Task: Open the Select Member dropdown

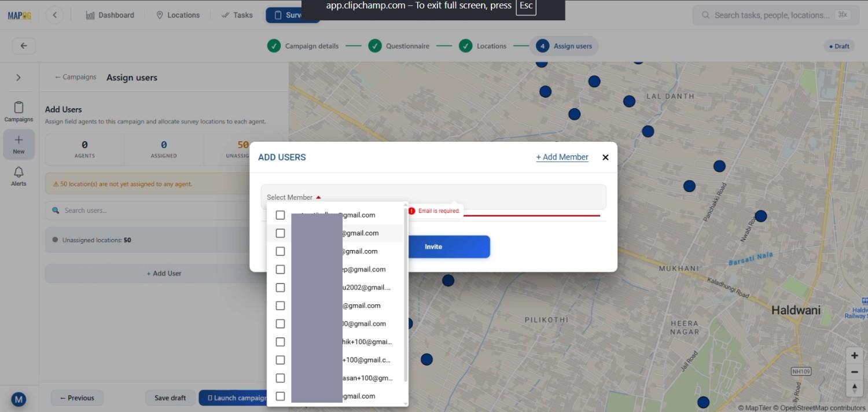Action: tap(433, 197)
